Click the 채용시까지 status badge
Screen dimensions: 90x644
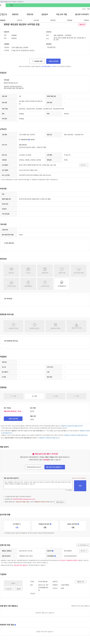(82, 24)
